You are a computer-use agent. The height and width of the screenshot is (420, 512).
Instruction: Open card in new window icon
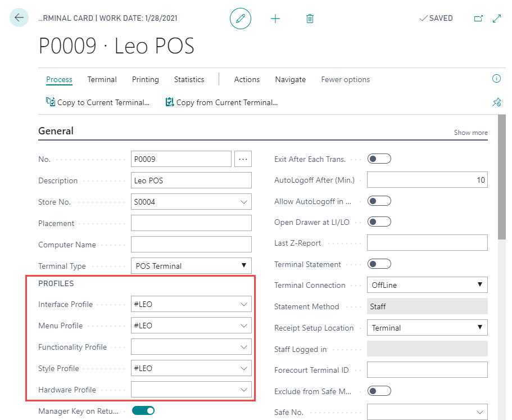pos(478,19)
